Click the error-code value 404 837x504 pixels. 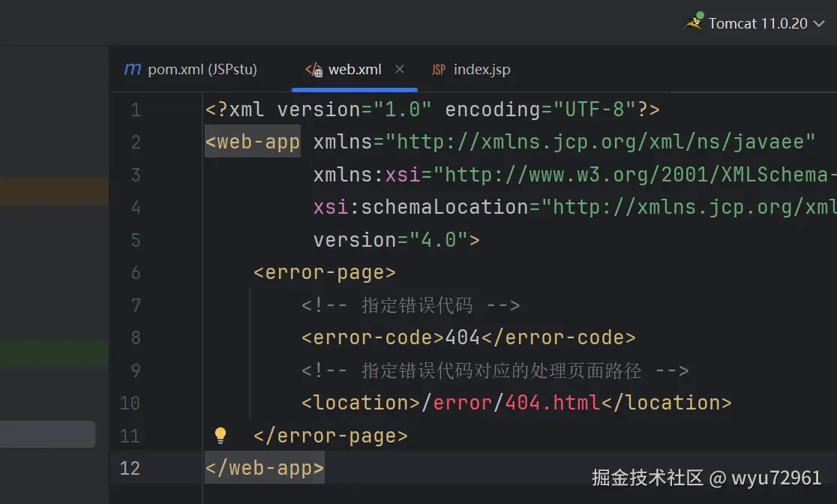tap(463, 337)
